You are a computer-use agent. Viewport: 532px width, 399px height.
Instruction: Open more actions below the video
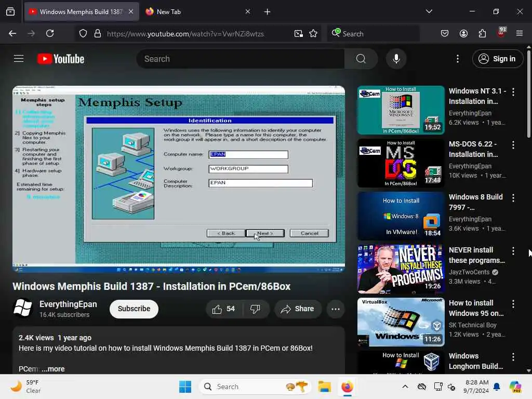coord(336,309)
